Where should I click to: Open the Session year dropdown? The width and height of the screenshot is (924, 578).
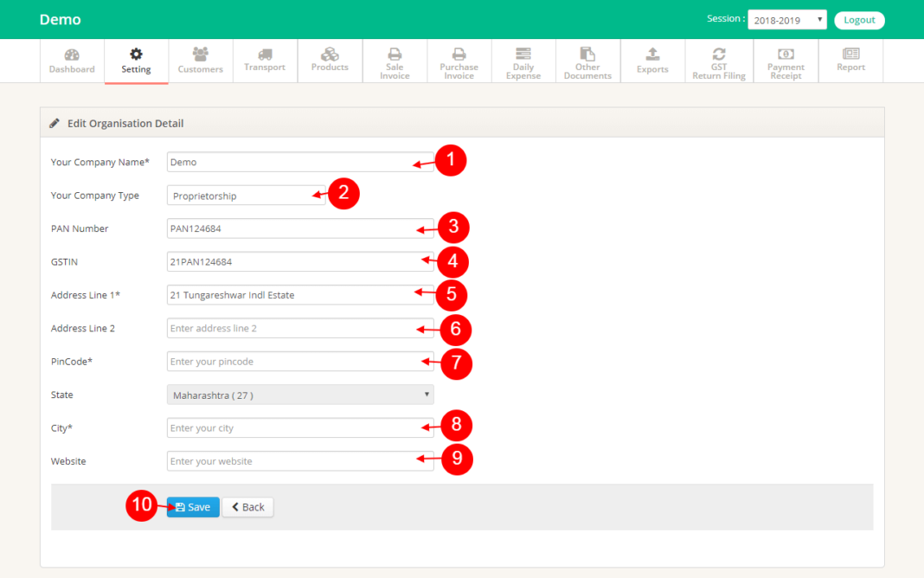(x=786, y=19)
